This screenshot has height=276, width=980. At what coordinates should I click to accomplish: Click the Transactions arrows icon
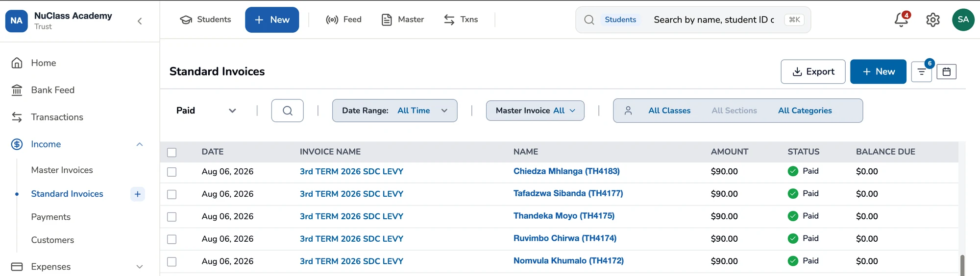click(x=17, y=117)
